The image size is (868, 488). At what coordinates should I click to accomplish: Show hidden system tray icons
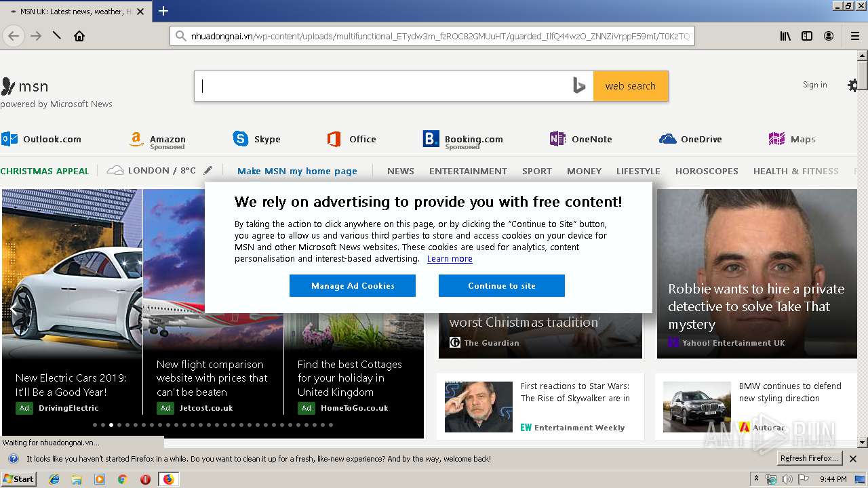click(756, 479)
